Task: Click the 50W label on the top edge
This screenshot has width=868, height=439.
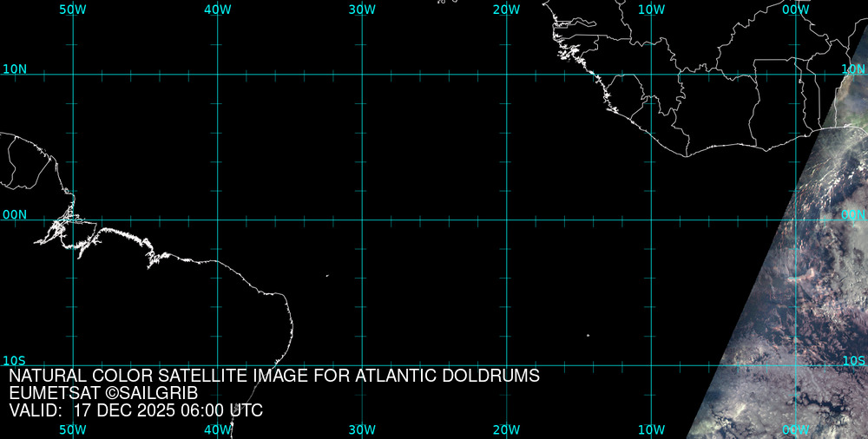Action: (72, 10)
